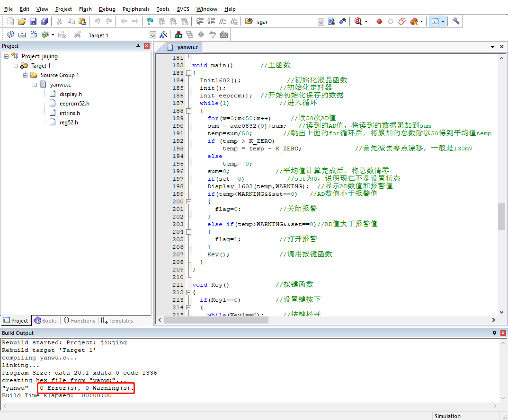Cut selection with scissors icon
Viewport: 508px width, 420px height.
click(x=59, y=22)
